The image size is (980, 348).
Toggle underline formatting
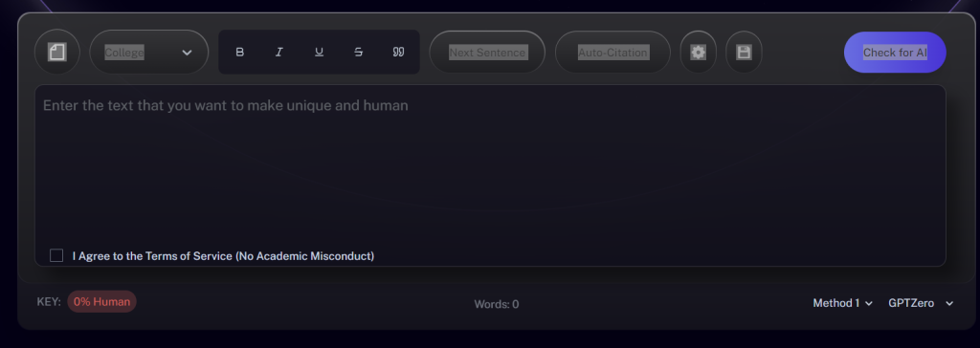[x=319, y=52]
